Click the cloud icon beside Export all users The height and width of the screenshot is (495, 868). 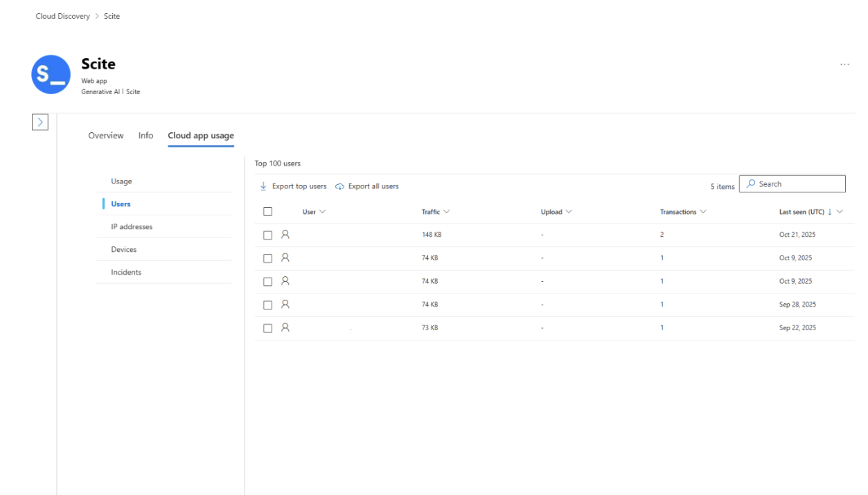pyautogui.click(x=340, y=186)
